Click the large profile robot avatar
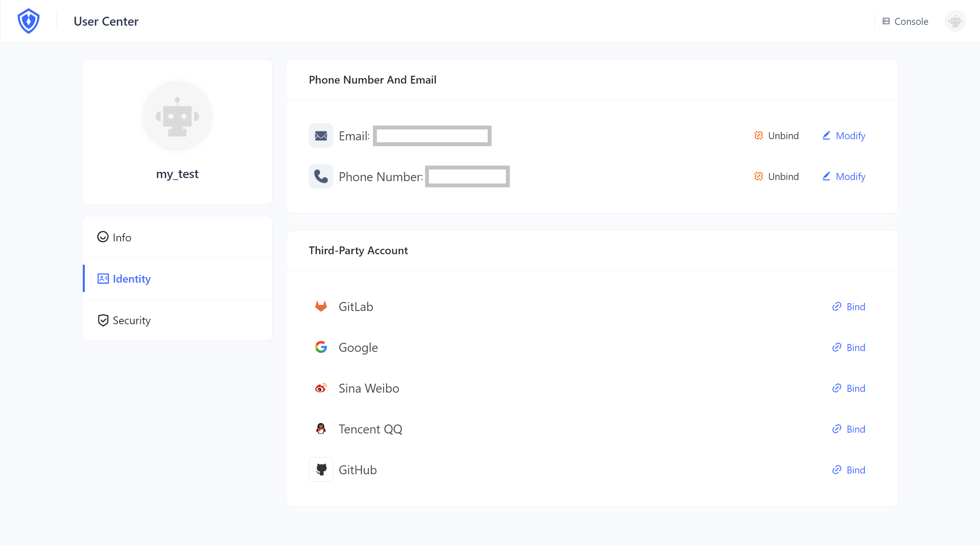The height and width of the screenshot is (545, 980). [177, 116]
